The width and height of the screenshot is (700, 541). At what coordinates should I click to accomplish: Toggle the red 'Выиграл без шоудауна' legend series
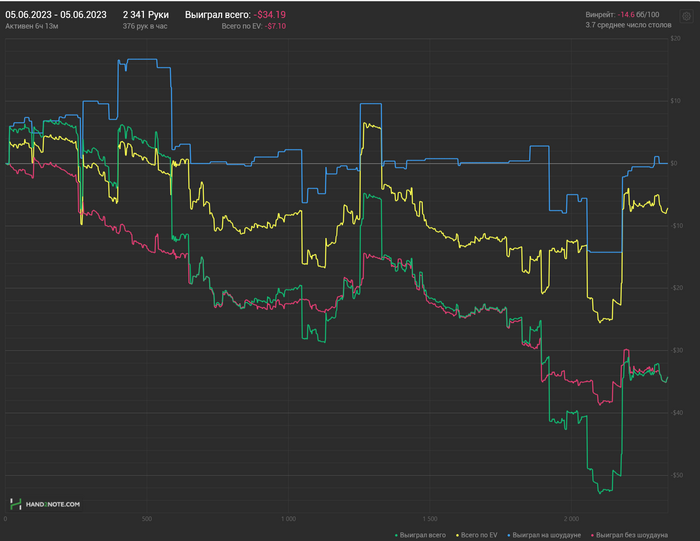pos(629,535)
